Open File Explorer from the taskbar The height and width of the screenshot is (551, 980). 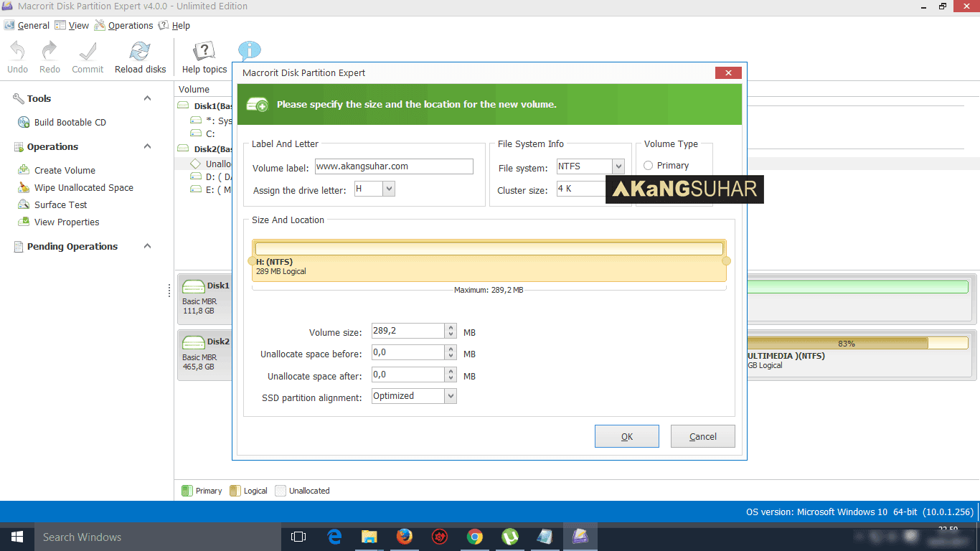coord(369,537)
